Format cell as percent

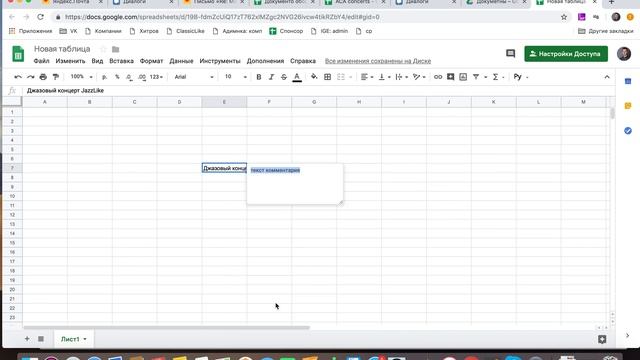117,77
